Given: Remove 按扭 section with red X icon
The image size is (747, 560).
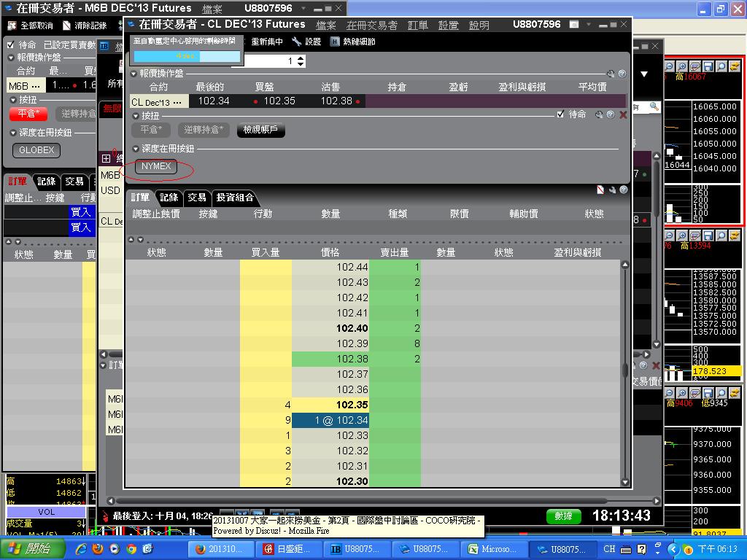Looking at the screenshot, I should click(x=623, y=114).
